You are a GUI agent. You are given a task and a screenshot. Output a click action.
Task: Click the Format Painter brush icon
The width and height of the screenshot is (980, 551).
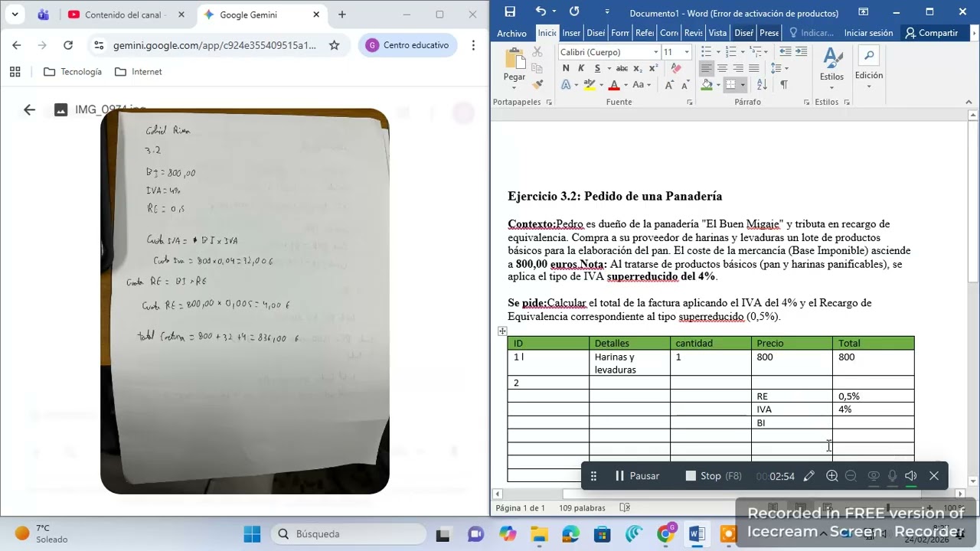click(x=537, y=85)
